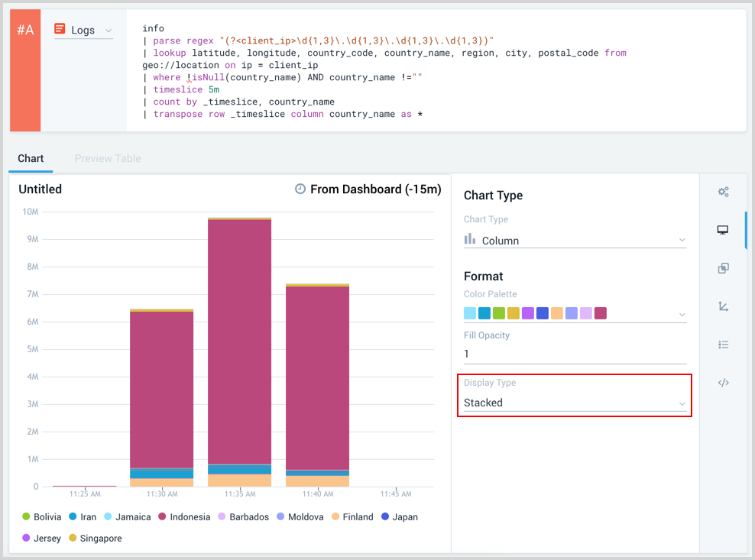Select the display settings monitor icon

coord(723,229)
